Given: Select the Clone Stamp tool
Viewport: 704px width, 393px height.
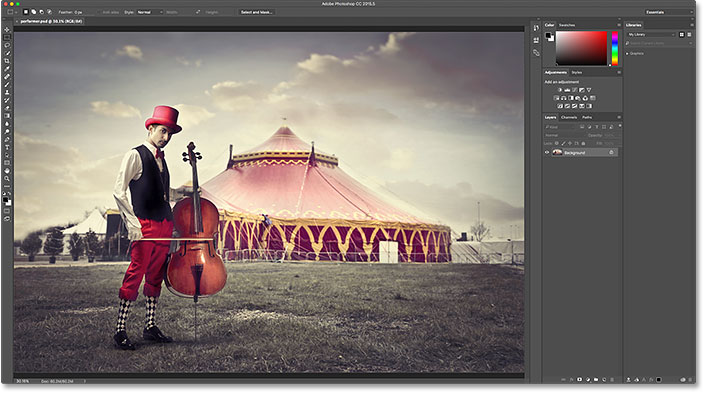Looking at the screenshot, I should (x=7, y=92).
